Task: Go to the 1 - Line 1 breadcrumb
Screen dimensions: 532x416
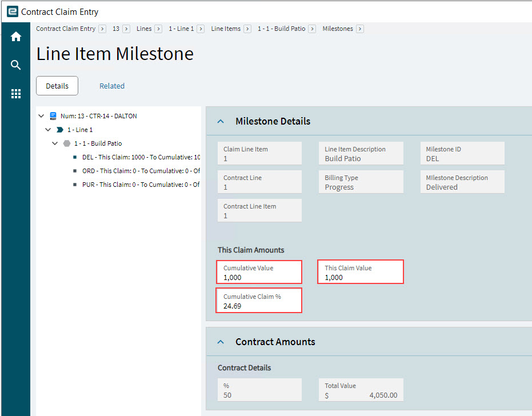Action: pyautogui.click(x=181, y=29)
